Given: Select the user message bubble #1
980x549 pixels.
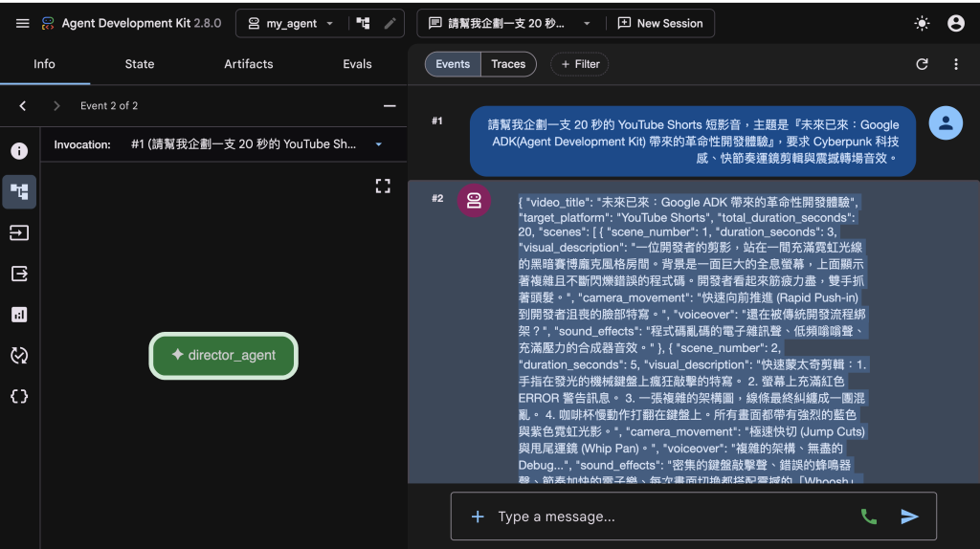Looking at the screenshot, I should click(x=693, y=142).
